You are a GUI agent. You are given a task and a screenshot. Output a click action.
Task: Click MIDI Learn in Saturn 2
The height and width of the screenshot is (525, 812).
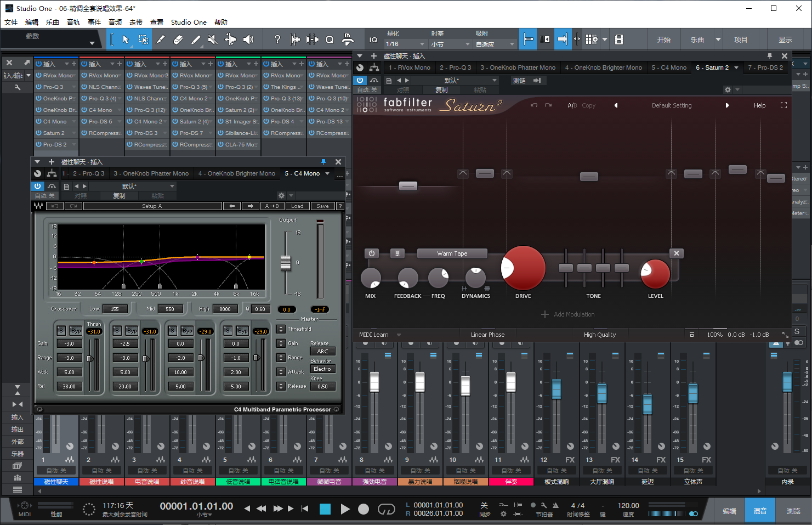coord(374,335)
